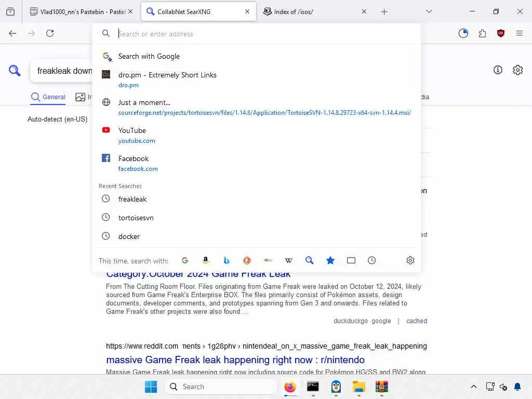Image resolution: width=532 pixels, height=399 pixels.
Task: Open the cached link of the result
Action: [x=417, y=321]
